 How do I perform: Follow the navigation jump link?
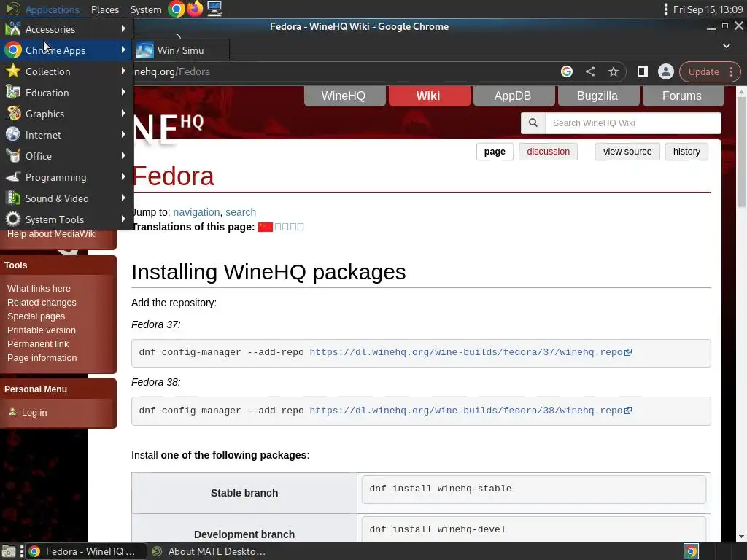coord(196,212)
